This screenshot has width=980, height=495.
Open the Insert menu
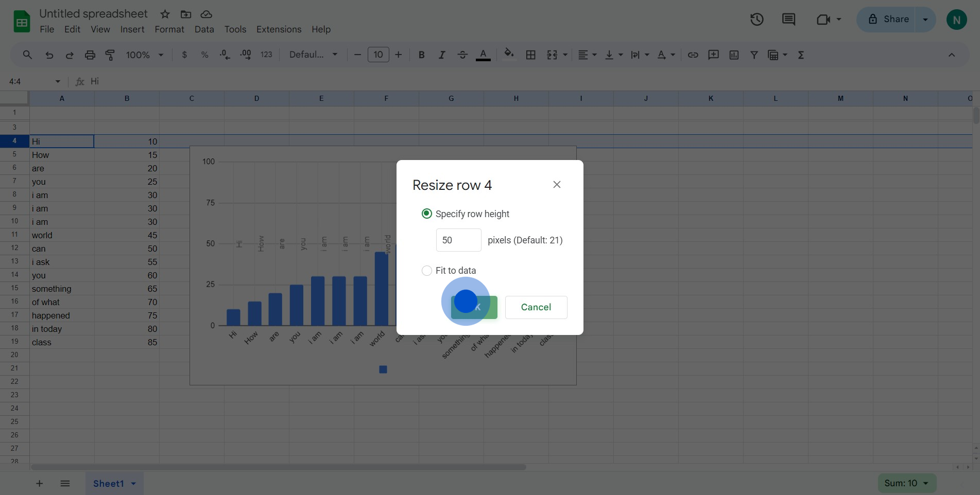tap(132, 29)
